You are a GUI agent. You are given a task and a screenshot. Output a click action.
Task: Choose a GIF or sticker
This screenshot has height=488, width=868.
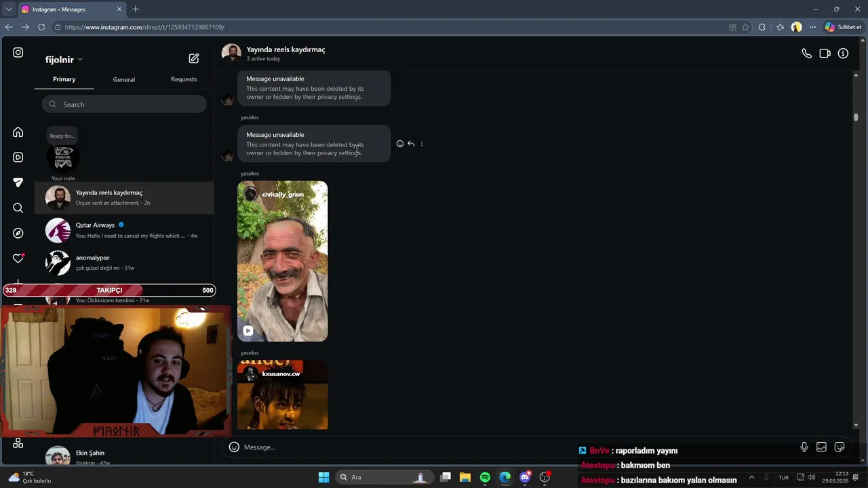point(840,447)
